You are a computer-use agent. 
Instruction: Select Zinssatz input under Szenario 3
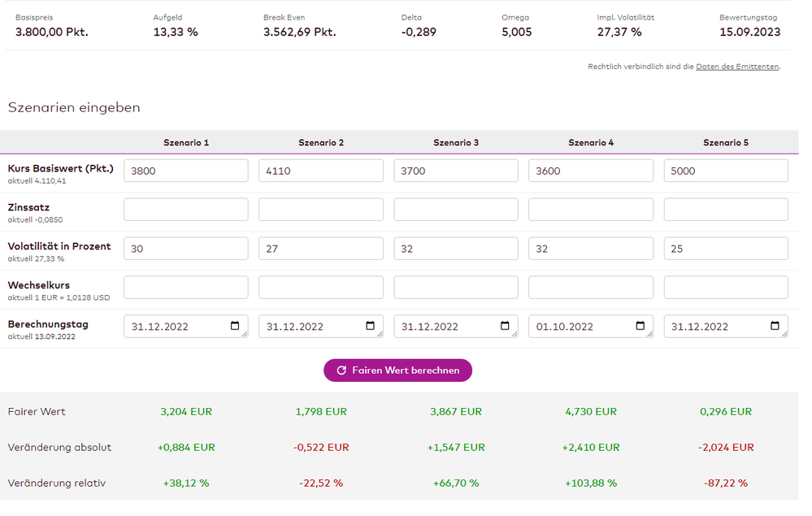click(x=455, y=210)
